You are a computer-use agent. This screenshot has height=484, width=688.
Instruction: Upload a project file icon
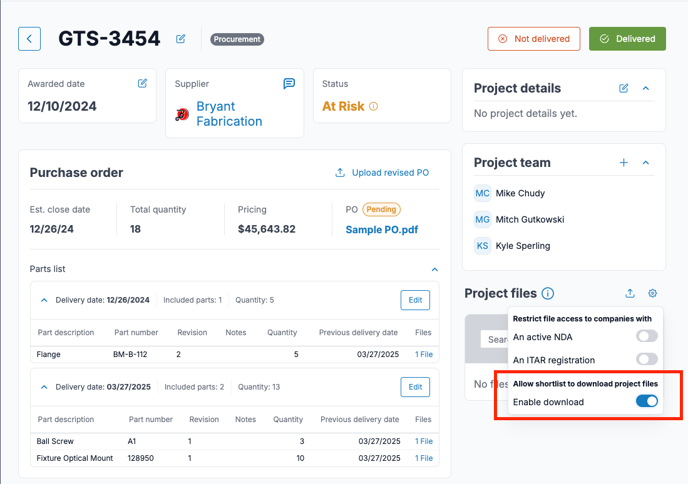click(x=630, y=293)
